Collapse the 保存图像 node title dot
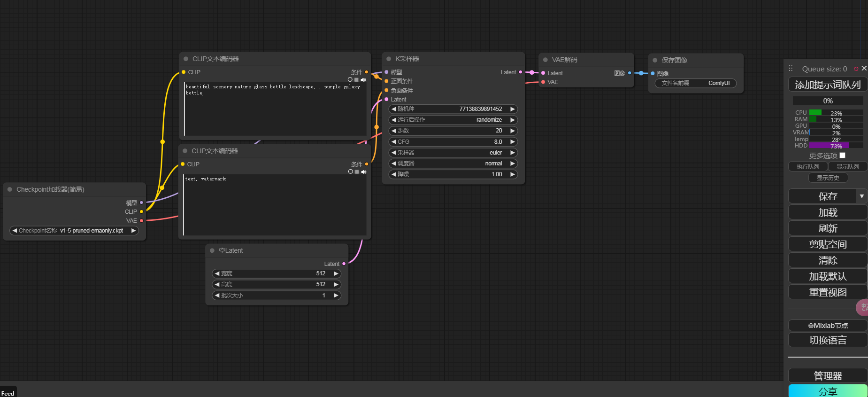 pyautogui.click(x=655, y=60)
